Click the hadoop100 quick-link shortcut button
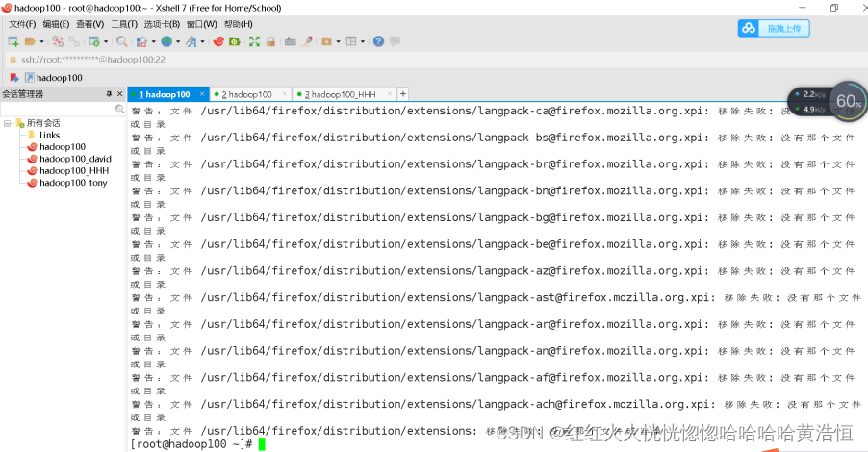This screenshot has height=452, width=868. point(54,78)
